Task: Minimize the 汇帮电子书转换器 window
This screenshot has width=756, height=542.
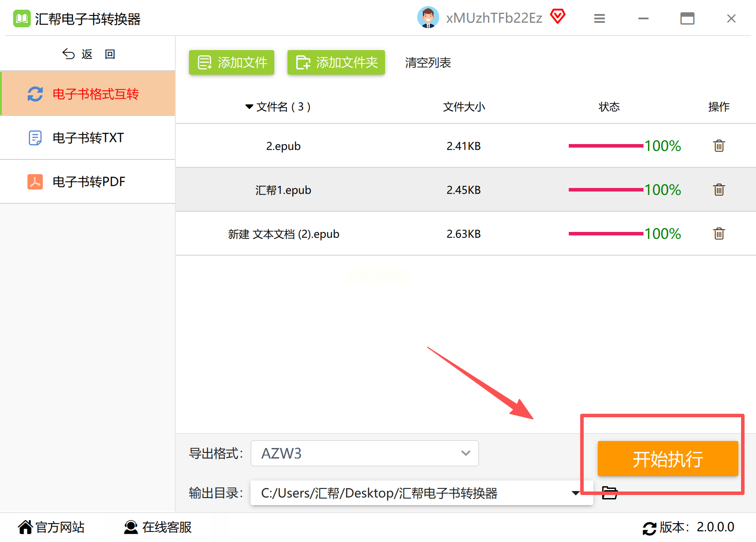Action: [643, 18]
